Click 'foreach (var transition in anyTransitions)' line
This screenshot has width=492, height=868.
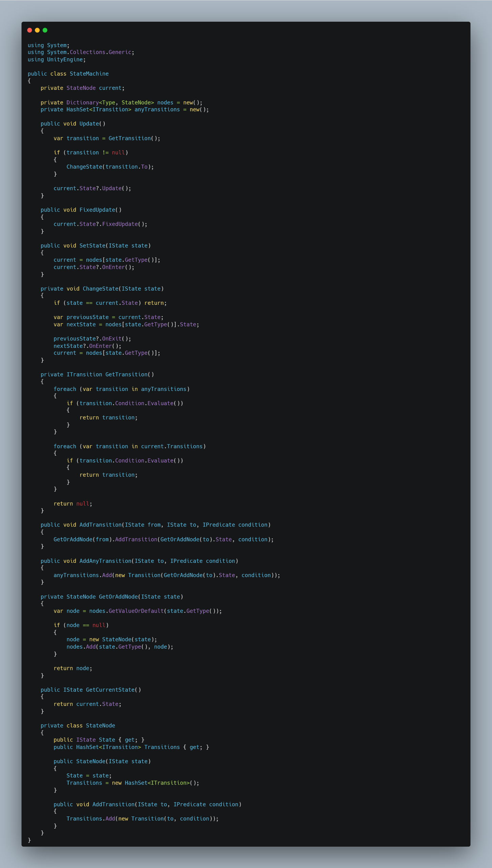pos(122,389)
